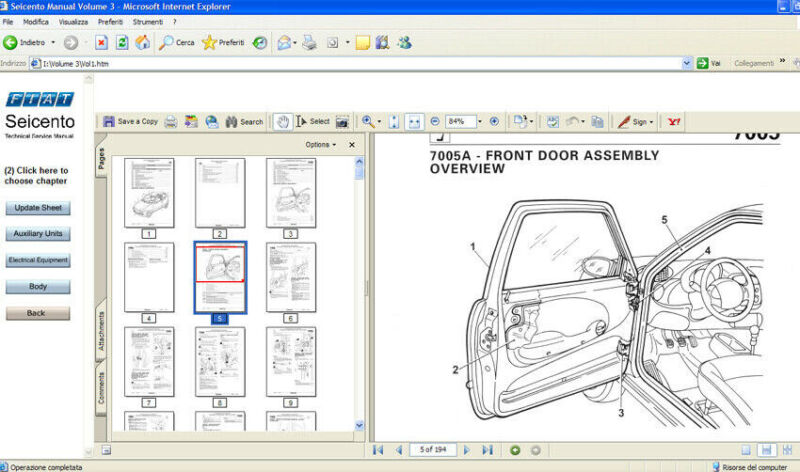
Task: Click the binoculars Search button
Action: pyautogui.click(x=244, y=121)
